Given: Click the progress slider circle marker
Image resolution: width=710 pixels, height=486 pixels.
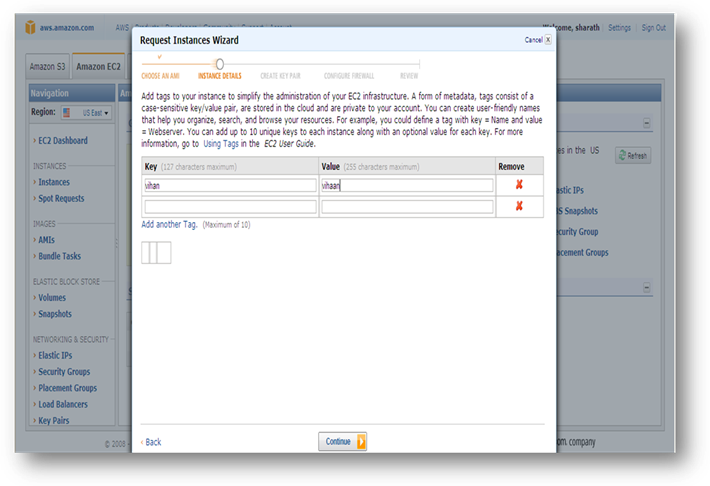Looking at the screenshot, I should (220, 64).
